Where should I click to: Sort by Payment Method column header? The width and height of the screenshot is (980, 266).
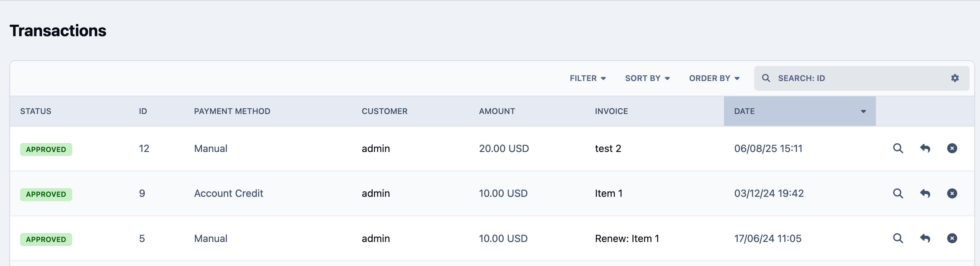click(x=232, y=111)
